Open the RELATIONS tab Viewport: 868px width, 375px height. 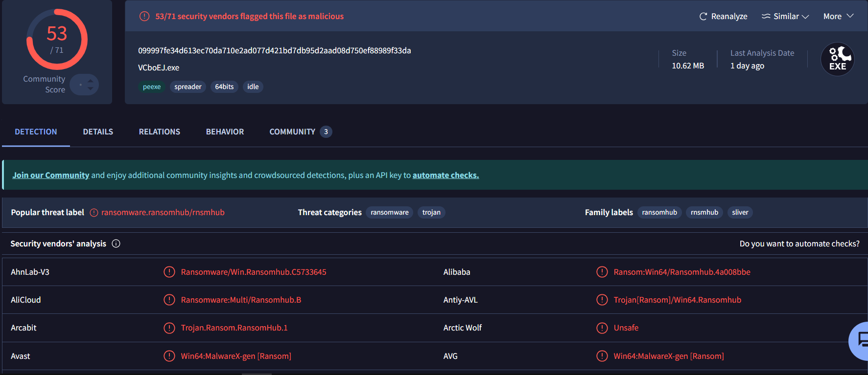click(x=160, y=132)
